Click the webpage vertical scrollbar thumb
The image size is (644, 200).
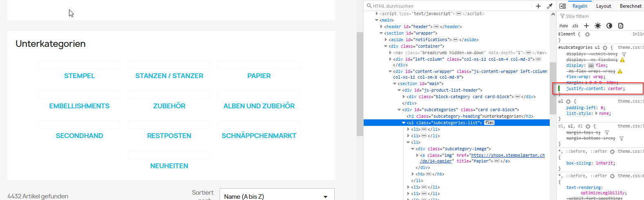360,84
